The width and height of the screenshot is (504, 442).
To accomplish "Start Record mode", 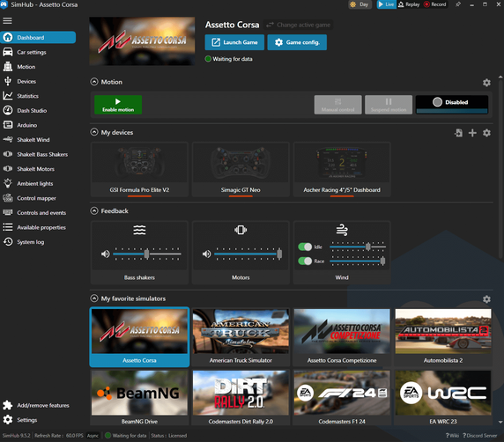I will pyautogui.click(x=435, y=4).
